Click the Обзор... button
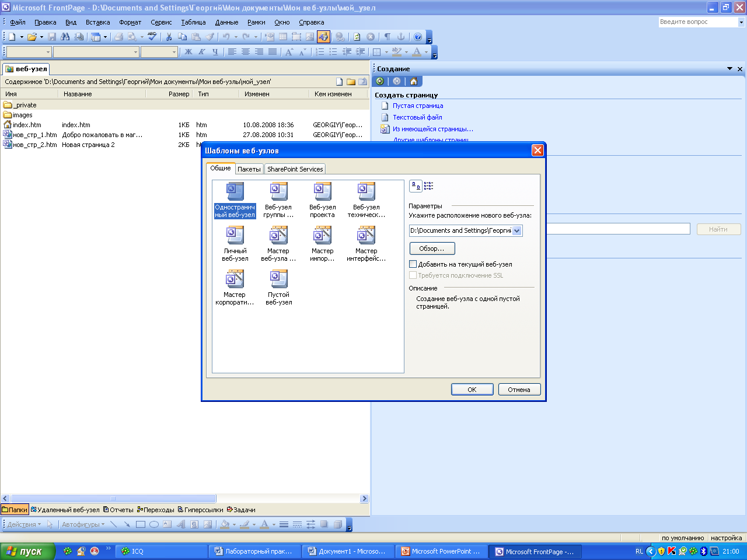 [x=432, y=249]
